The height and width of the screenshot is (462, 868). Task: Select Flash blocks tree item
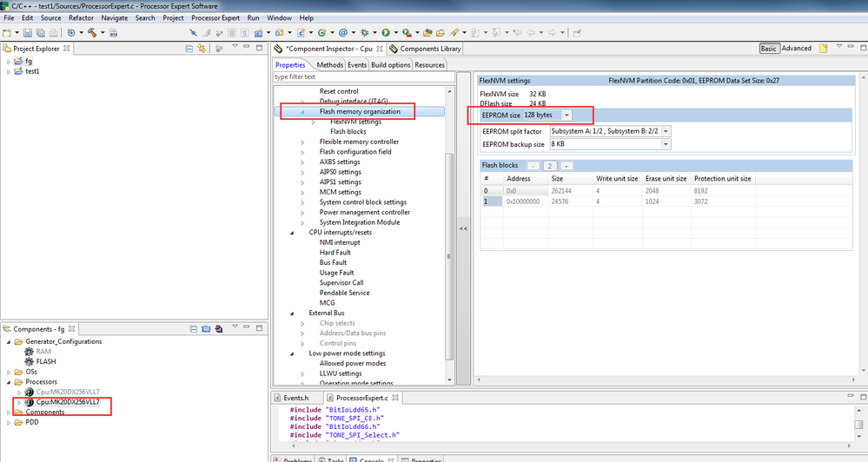click(348, 132)
